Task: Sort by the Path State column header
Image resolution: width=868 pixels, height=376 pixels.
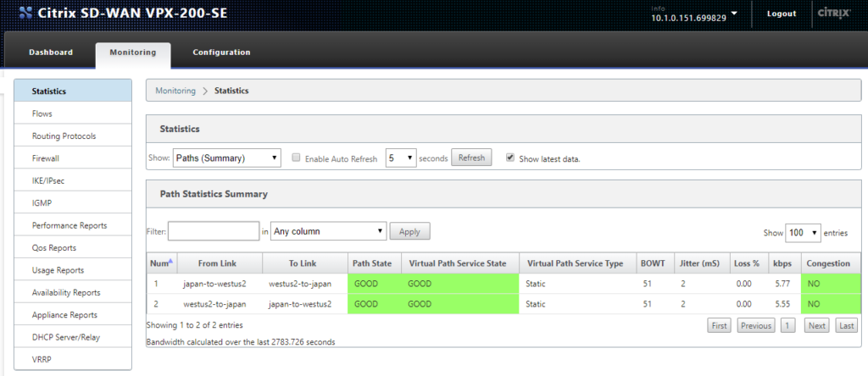Action: pyautogui.click(x=375, y=263)
